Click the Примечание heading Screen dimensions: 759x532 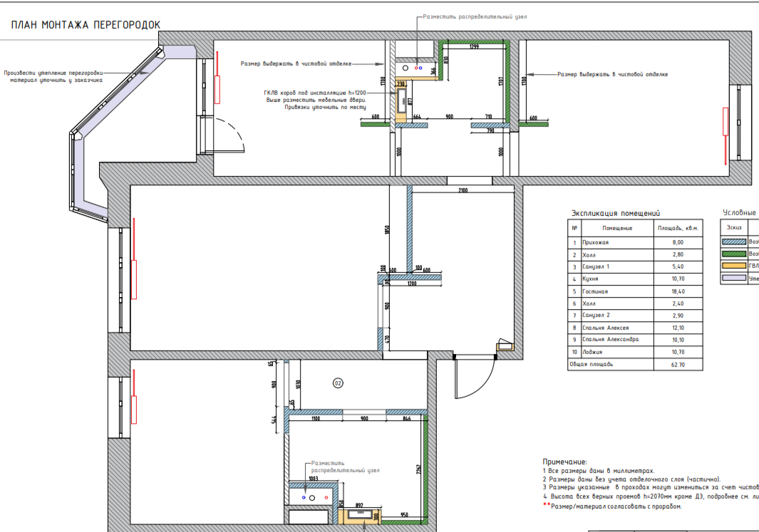click(564, 462)
